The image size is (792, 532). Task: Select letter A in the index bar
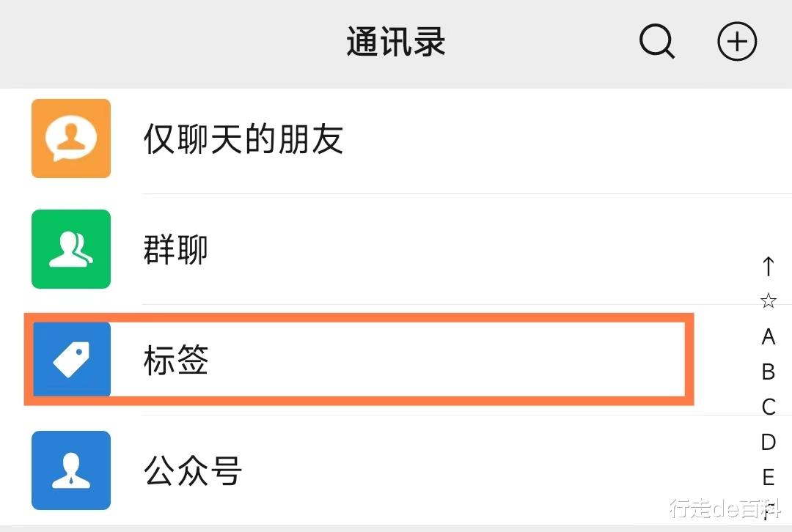point(768,336)
